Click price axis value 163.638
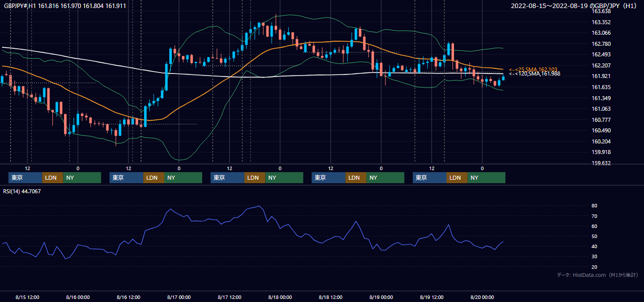 point(601,11)
